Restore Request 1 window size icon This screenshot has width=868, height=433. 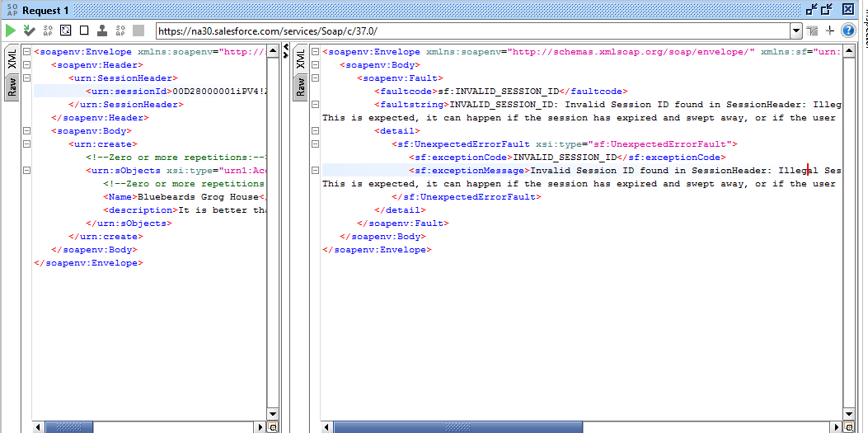pos(827,9)
